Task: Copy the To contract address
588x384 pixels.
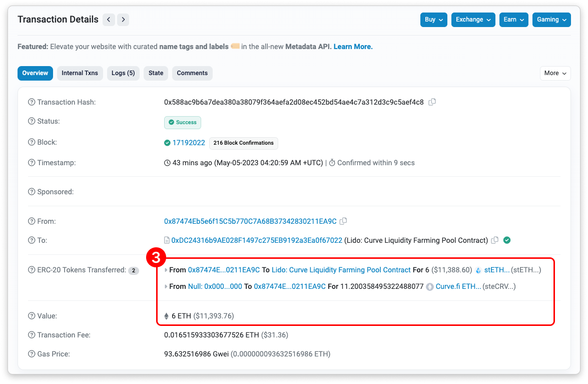Action: [x=494, y=240]
